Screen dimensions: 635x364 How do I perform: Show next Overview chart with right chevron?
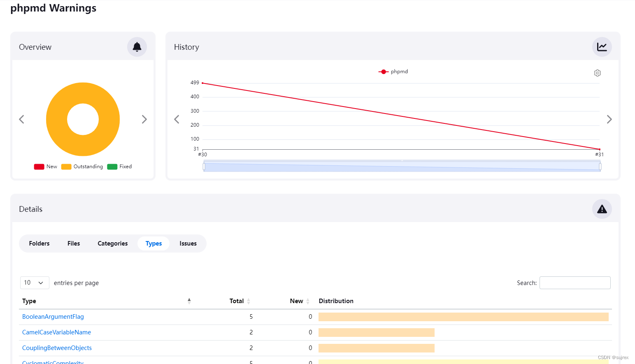click(144, 119)
